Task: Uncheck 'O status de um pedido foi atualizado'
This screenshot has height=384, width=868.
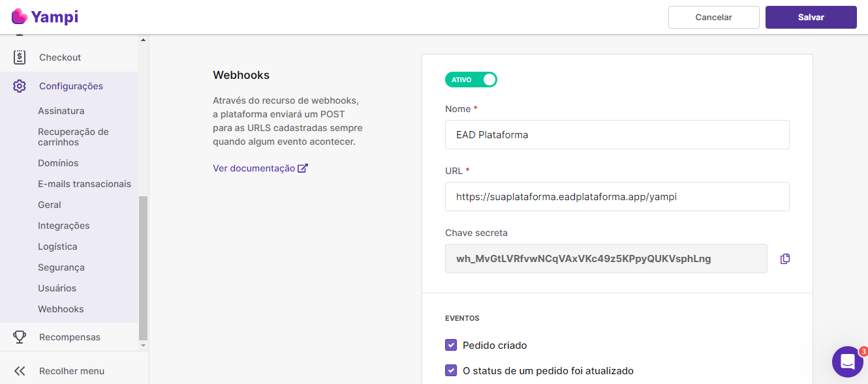Action: point(451,370)
